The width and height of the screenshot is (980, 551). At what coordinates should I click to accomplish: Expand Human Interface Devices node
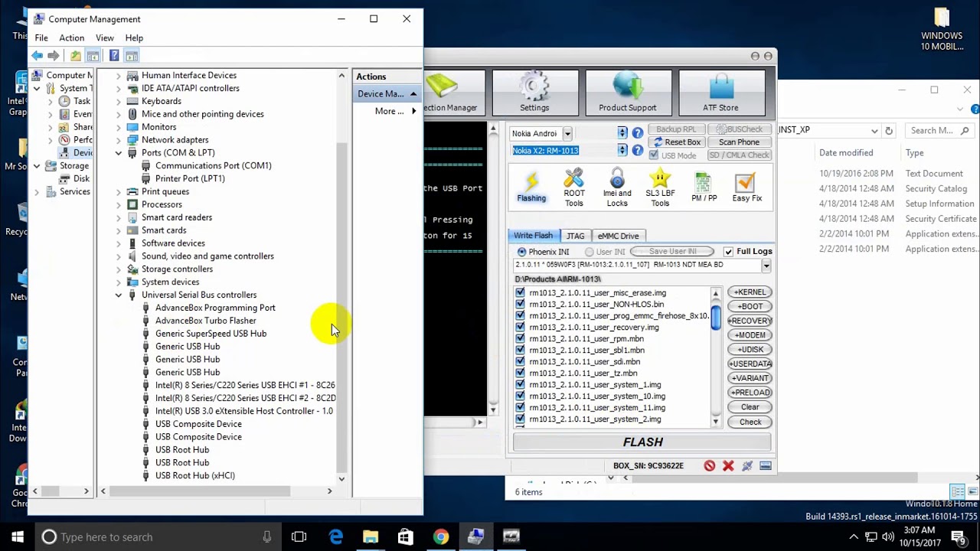[119, 75]
